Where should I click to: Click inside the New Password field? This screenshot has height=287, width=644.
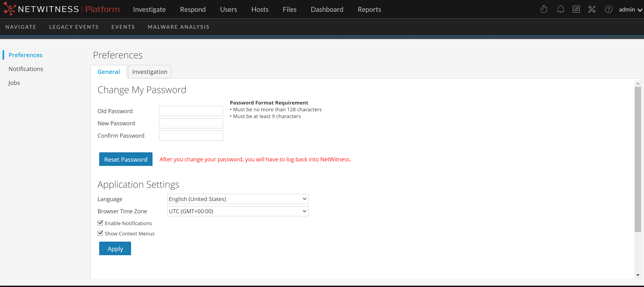tap(191, 123)
